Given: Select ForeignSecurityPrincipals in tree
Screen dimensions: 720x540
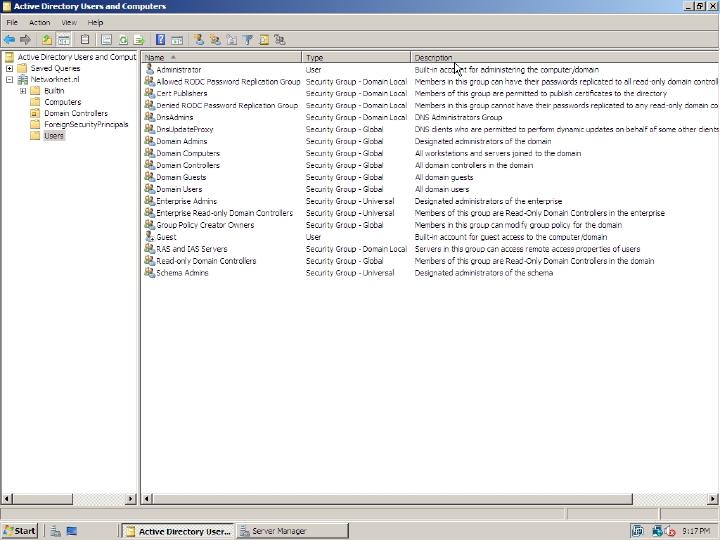Looking at the screenshot, I should (86, 124).
